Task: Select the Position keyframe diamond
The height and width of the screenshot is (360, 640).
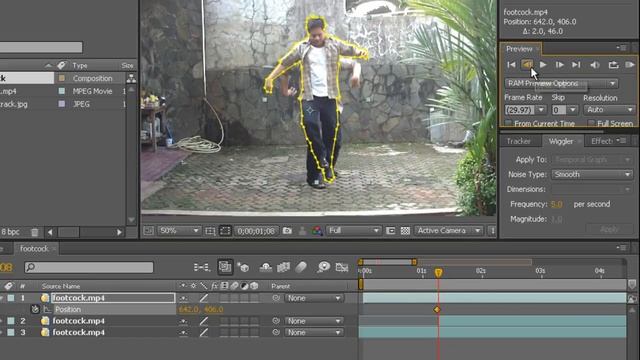Action: [437, 310]
